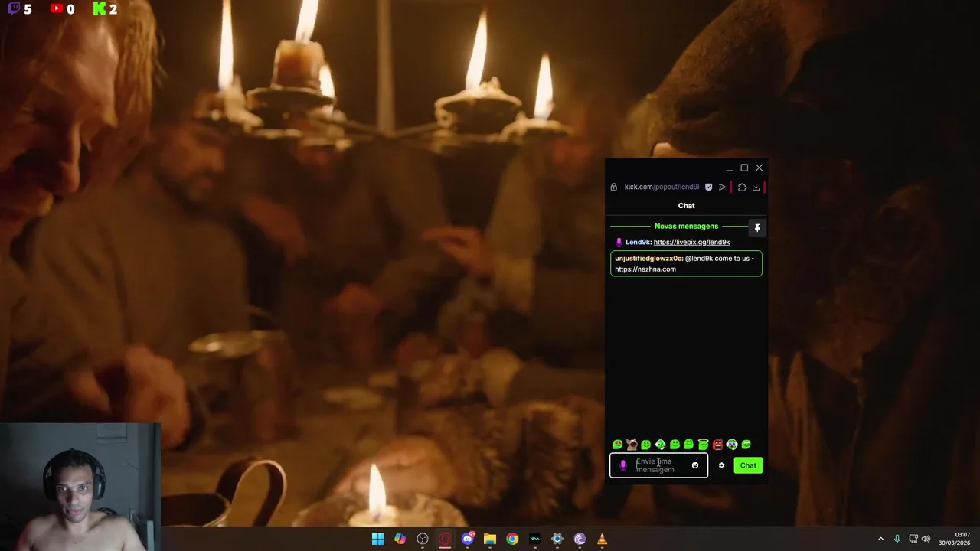Viewport: 980px width, 551px height.
Task: Open volume control in system tray
Action: (926, 539)
